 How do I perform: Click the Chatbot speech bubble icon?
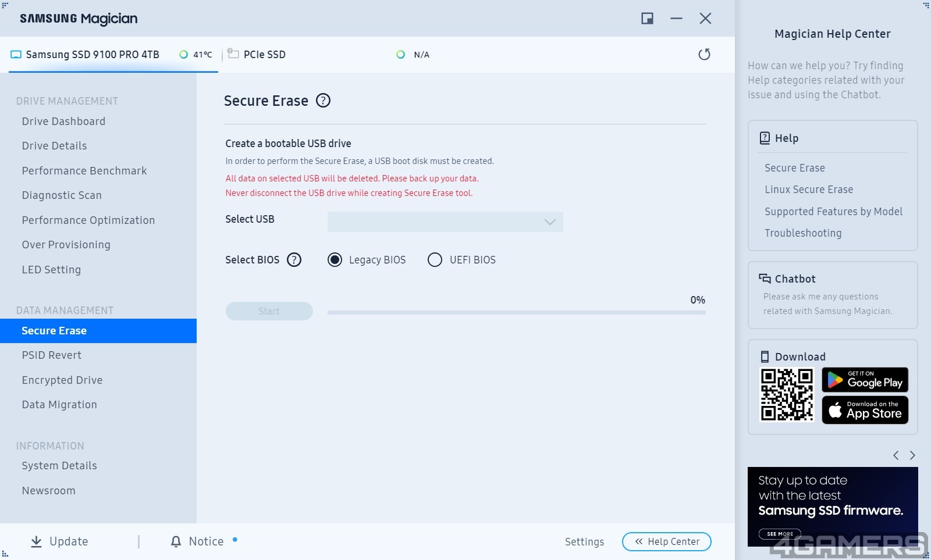click(x=765, y=279)
